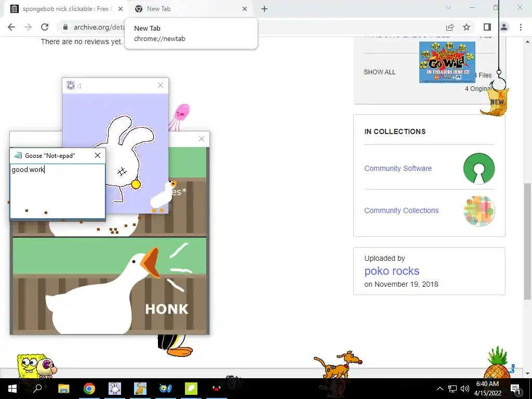This screenshot has width=532, height=399.
Task: Open the notification center icon
Action: (x=515, y=389)
